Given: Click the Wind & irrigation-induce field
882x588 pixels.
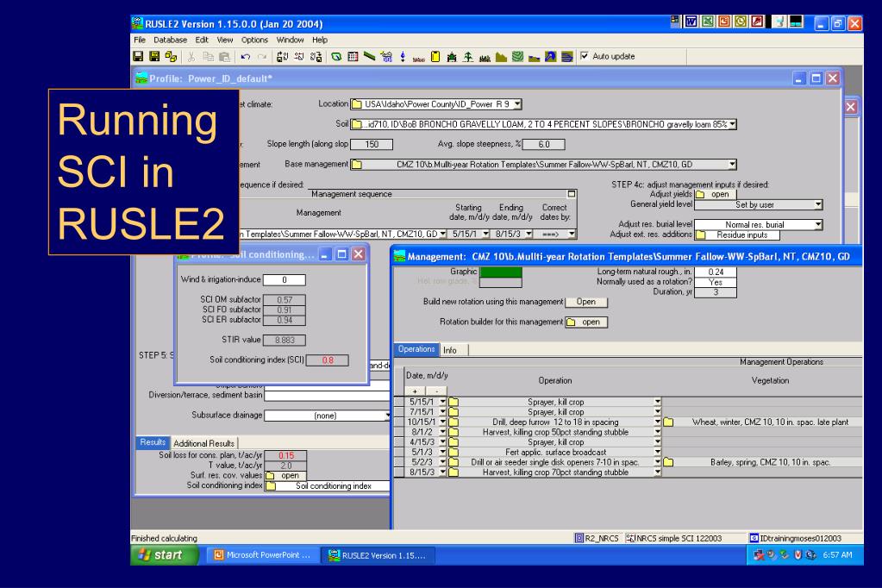Looking at the screenshot, I should [x=285, y=279].
